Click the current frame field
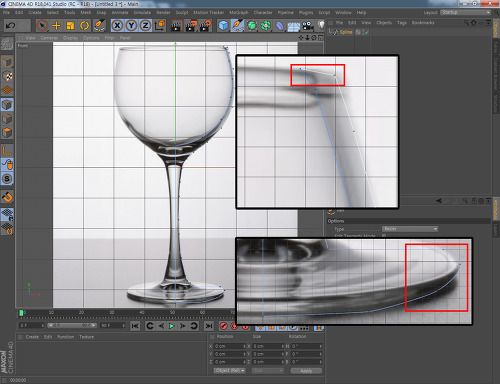This screenshot has width=500, height=384. click(x=31, y=325)
